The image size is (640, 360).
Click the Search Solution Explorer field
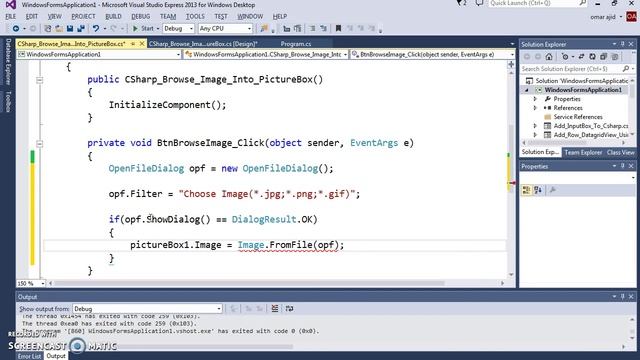pos(577,69)
